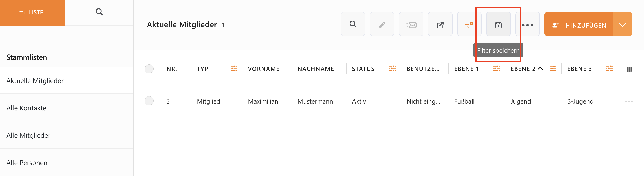Click the 'Mitglied' type cell
Viewport: 644px width, 176px height.
pyautogui.click(x=208, y=101)
